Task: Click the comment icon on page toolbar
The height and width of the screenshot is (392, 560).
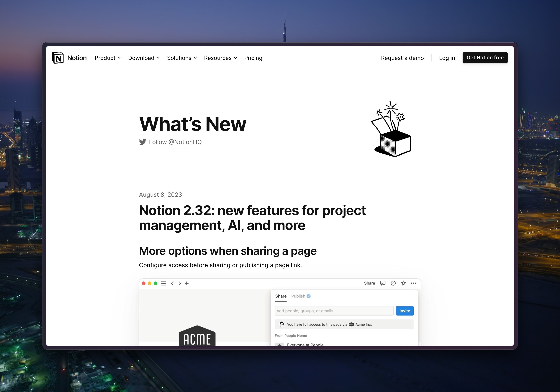Action: (x=383, y=283)
